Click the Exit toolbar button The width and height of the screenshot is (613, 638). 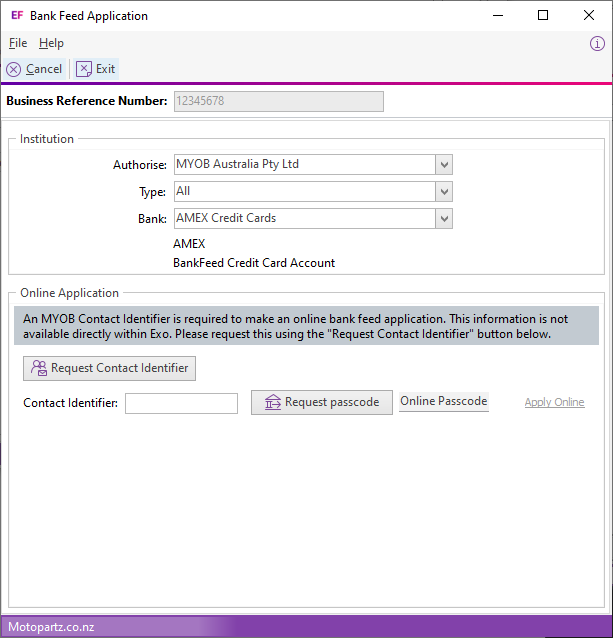tap(96, 69)
